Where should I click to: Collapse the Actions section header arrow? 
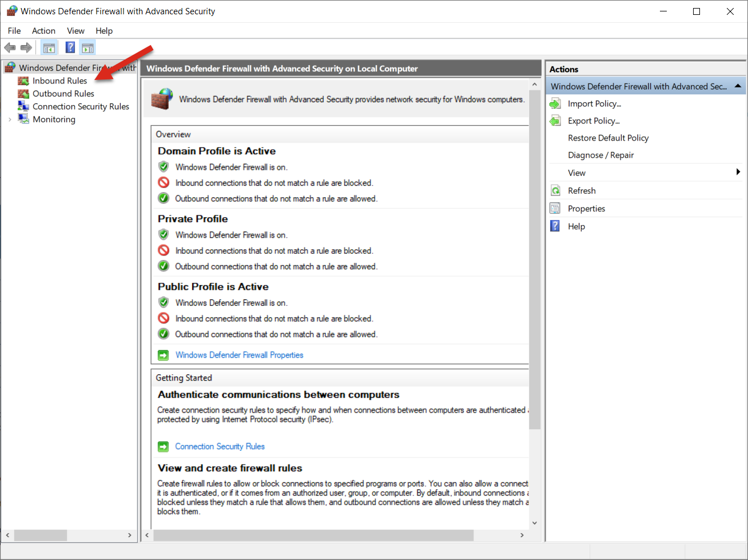point(738,86)
